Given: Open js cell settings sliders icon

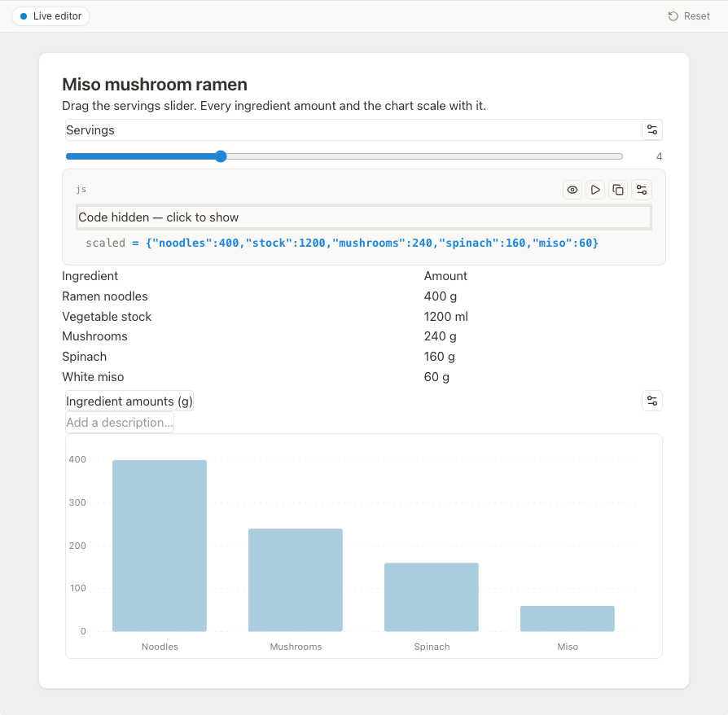Looking at the screenshot, I should 642,190.
